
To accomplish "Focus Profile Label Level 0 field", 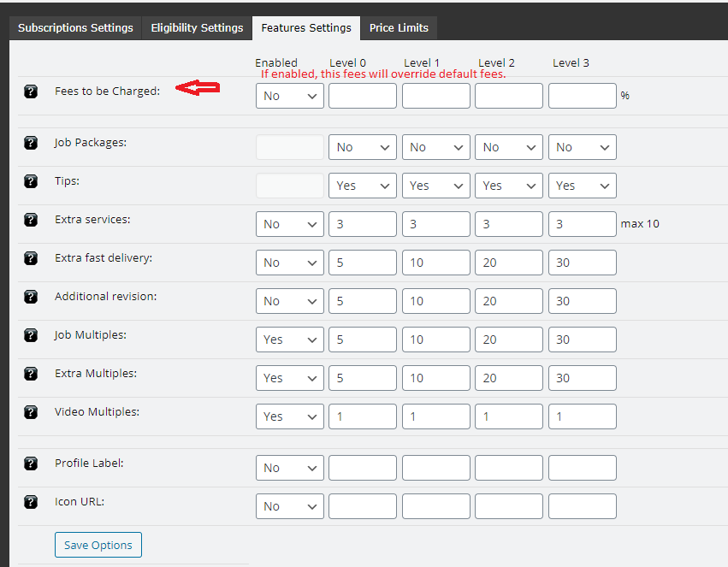I will (x=363, y=468).
